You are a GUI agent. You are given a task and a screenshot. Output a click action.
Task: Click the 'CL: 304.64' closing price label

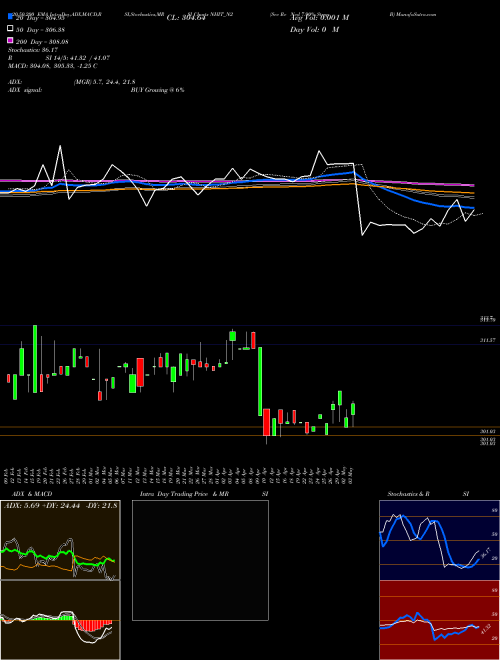tap(188, 18)
